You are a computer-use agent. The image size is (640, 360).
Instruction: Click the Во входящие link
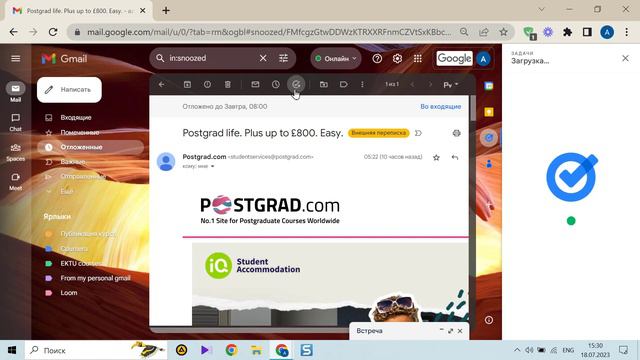coord(440,107)
